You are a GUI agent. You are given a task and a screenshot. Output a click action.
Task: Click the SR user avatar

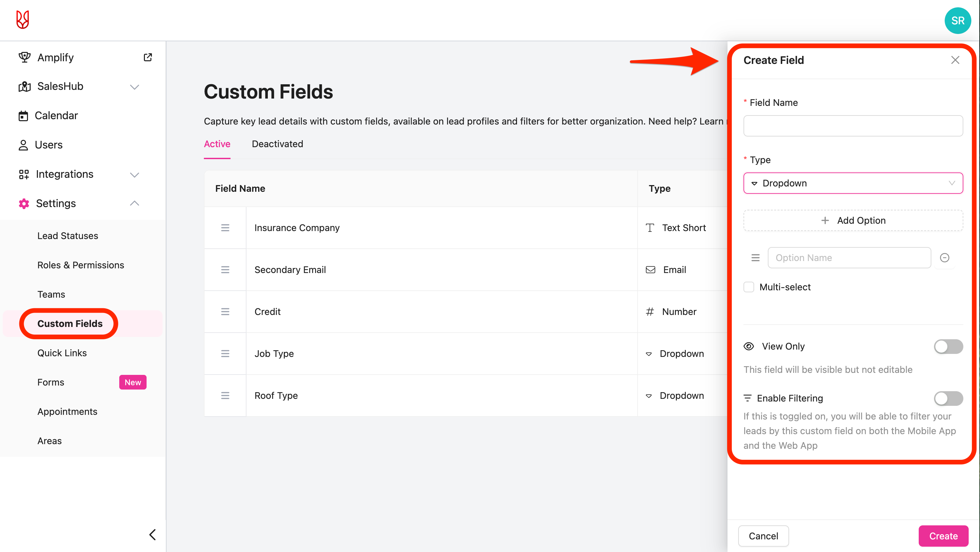pyautogui.click(x=958, y=21)
